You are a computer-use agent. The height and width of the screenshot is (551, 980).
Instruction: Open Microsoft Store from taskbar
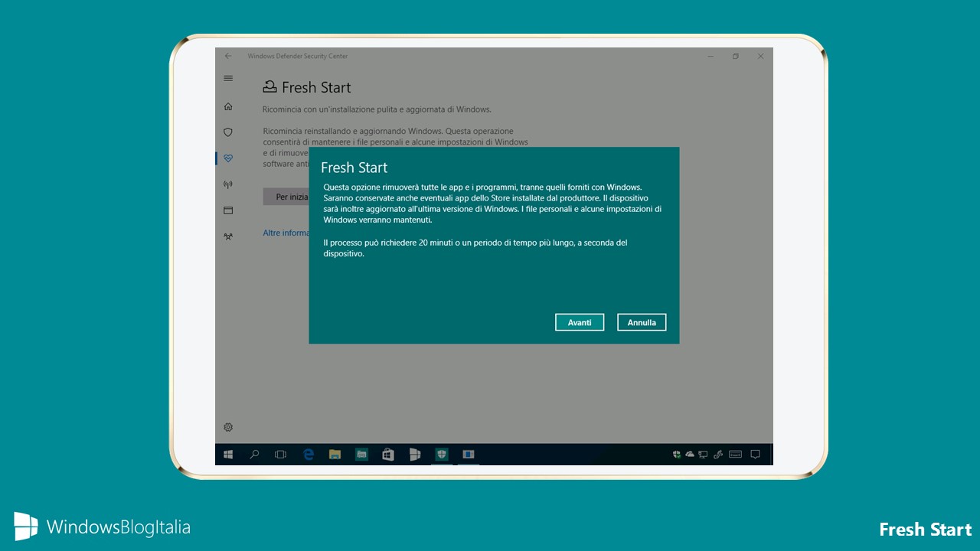[388, 455]
